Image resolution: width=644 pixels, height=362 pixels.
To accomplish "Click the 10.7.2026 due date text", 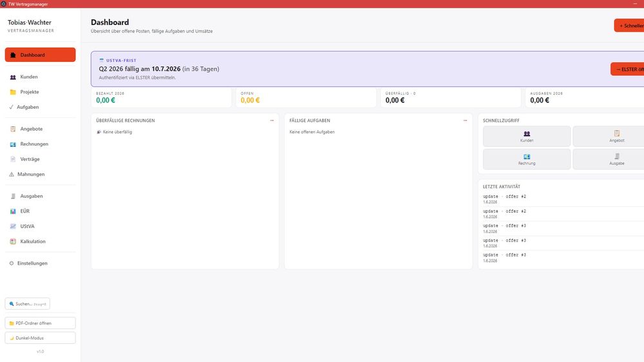I will 166,69.
